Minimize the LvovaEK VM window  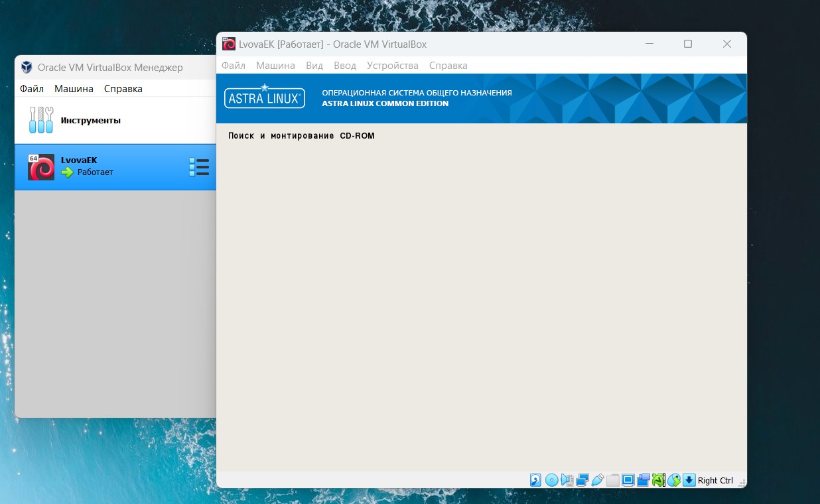(649, 44)
